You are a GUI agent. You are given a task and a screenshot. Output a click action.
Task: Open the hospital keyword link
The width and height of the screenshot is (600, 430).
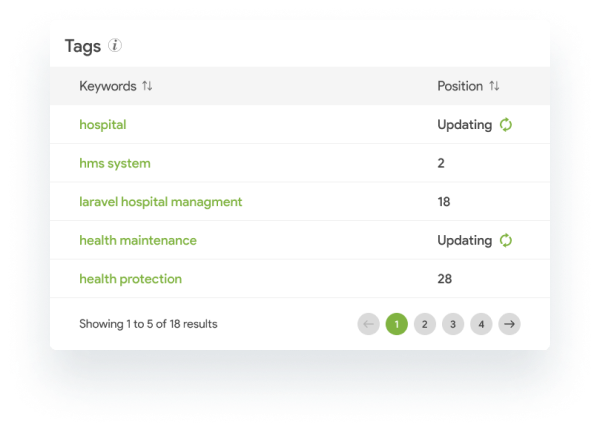[103, 125]
